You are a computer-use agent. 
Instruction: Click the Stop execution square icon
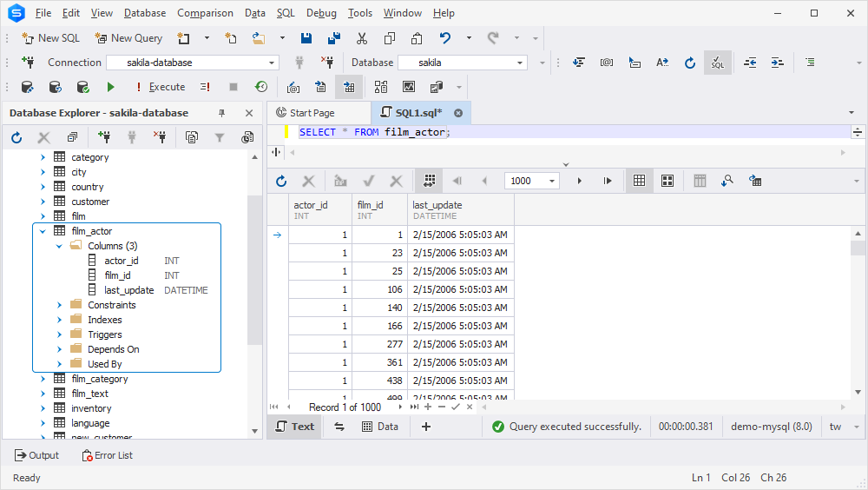[x=233, y=87]
